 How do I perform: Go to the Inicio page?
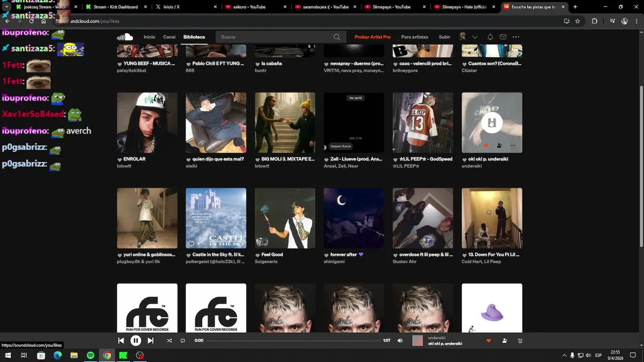click(x=149, y=37)
